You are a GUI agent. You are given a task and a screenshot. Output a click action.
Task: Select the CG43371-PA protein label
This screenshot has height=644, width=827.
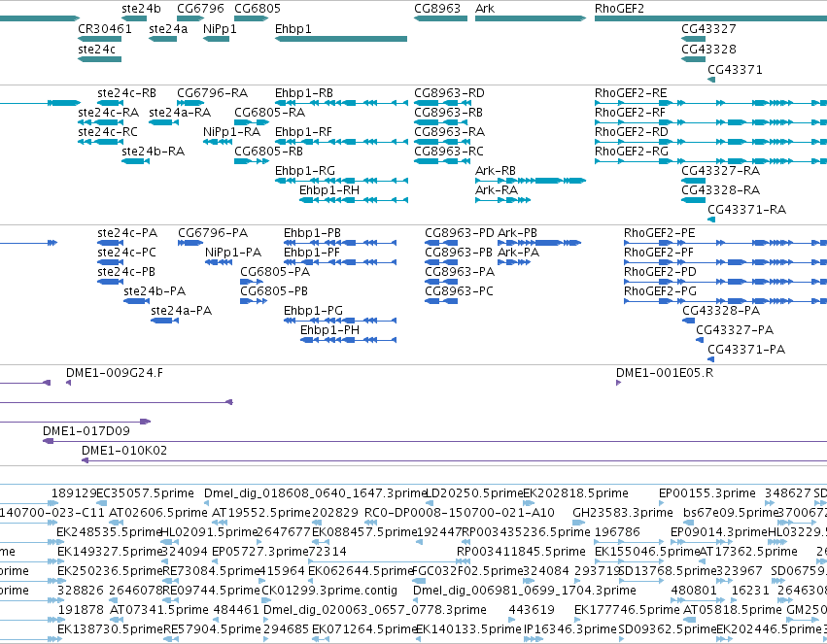pos(745,350)
